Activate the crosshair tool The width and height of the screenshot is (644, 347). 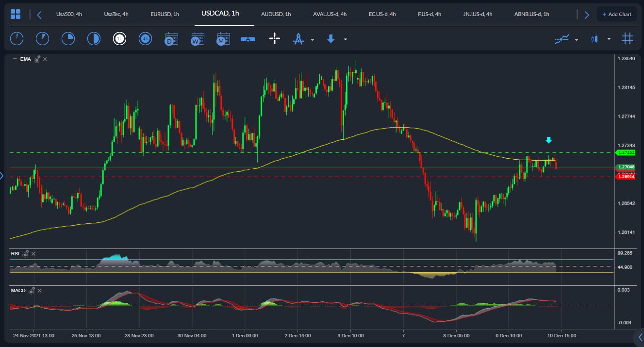point(274,38)
